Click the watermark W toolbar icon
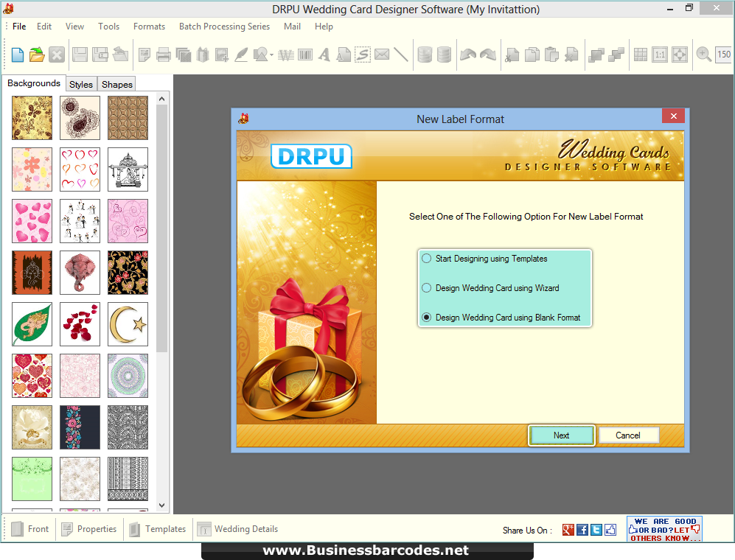This screenshot has width=735, height=560. pos(286,55)
